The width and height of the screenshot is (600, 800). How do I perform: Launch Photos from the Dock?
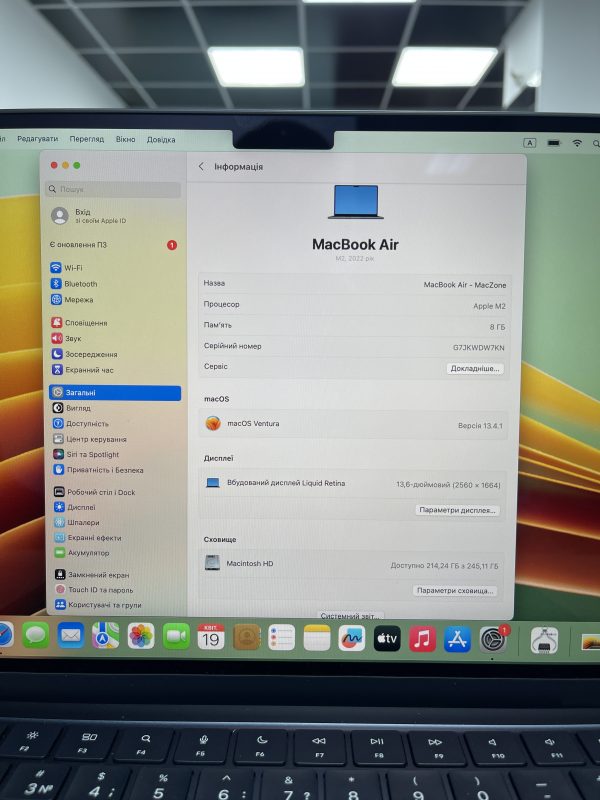pyautogui.click(x=141, y=637)
